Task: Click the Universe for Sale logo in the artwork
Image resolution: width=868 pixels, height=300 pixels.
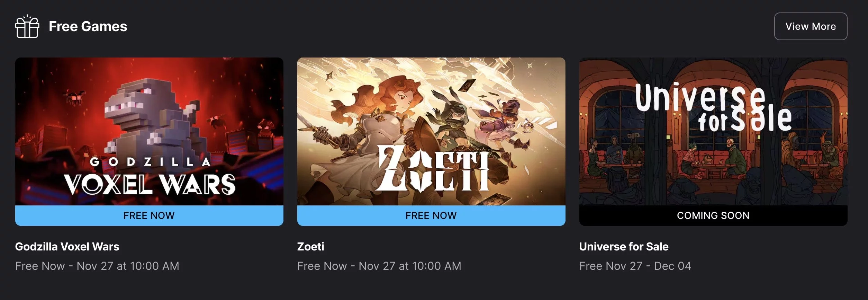Action: 714,107
